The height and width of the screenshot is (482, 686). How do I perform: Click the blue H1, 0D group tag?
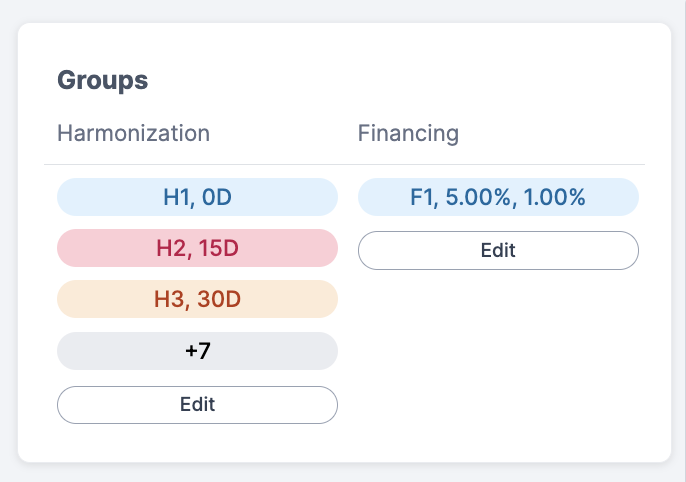(197, 197)
